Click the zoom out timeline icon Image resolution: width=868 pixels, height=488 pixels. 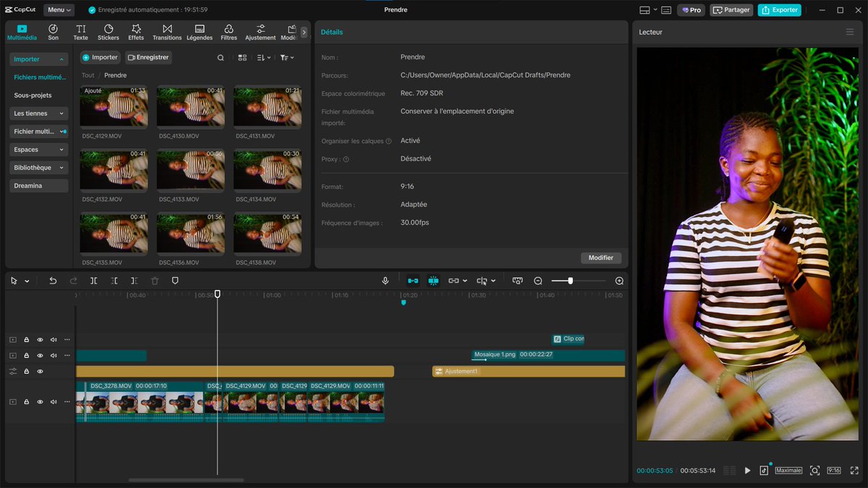[x=538, y=281]
